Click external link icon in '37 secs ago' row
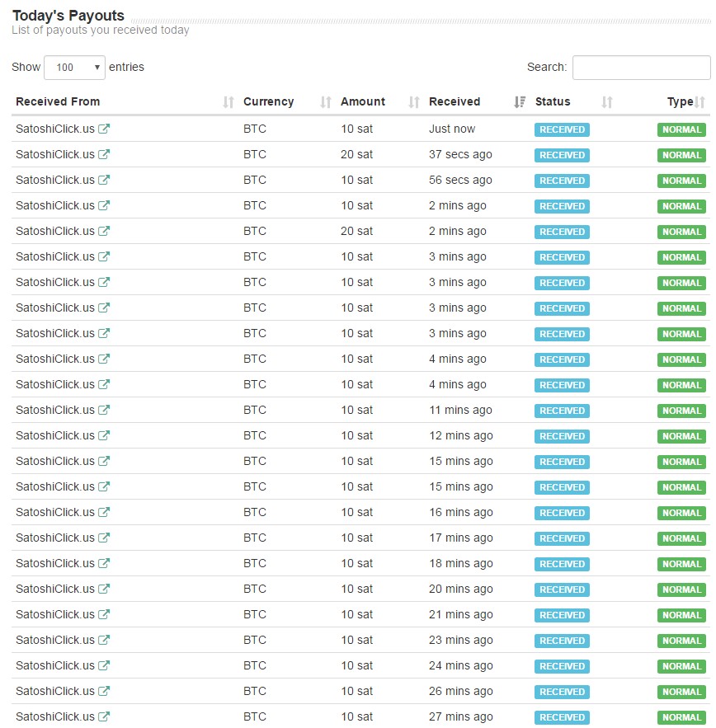The height and width of the screenshot is (728, 716). 104,155
